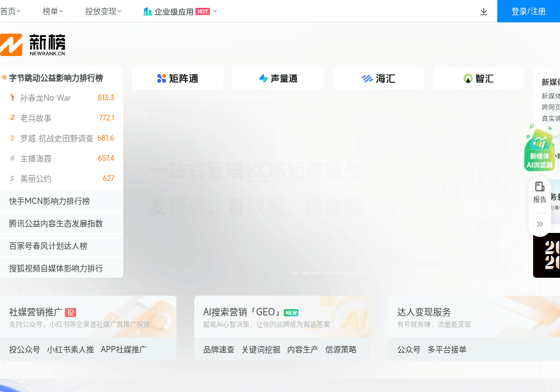Click the 小红书素人推 link
This screenshot has height=392, width=560.
coord(71,349)
